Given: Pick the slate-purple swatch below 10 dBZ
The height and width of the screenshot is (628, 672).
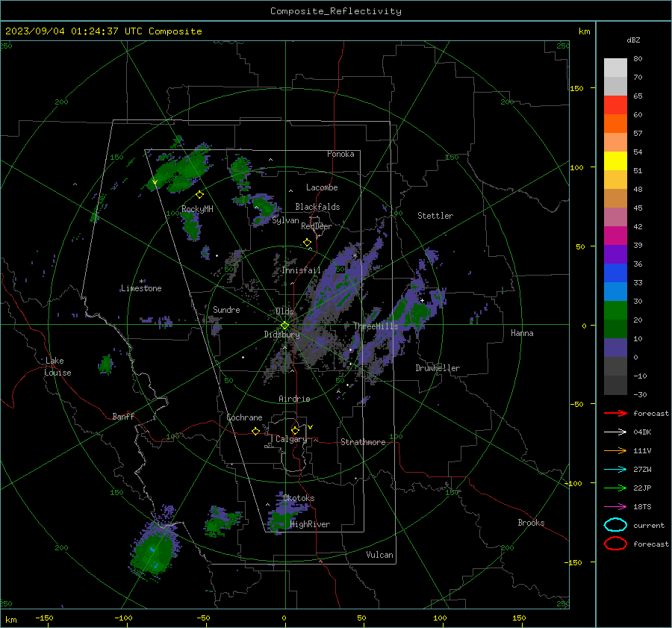Looking at the screenshot, I should 615,348.
